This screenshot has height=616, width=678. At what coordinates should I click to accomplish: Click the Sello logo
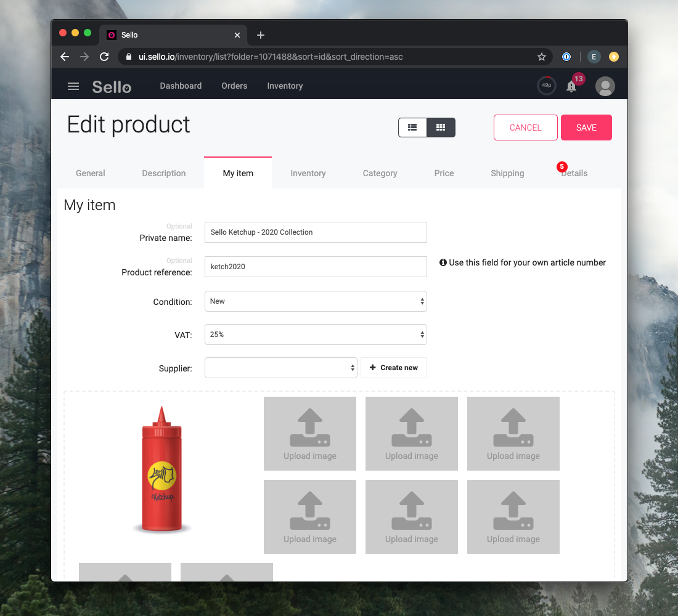[x=112, y=87]
